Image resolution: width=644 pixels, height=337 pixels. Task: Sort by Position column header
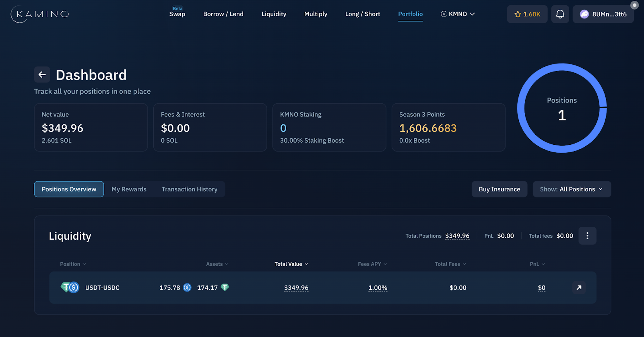click(x=73, y=264)
